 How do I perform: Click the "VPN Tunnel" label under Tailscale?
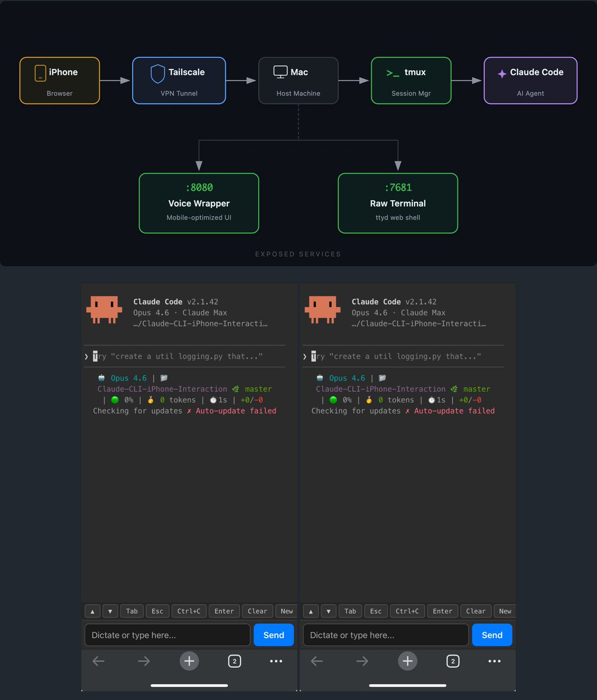tap(179, 93)
